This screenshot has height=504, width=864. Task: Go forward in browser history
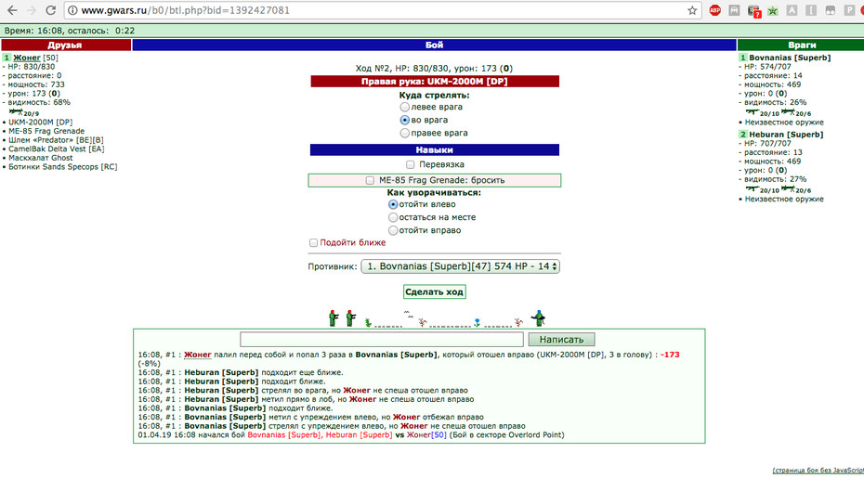pos(32,10)
